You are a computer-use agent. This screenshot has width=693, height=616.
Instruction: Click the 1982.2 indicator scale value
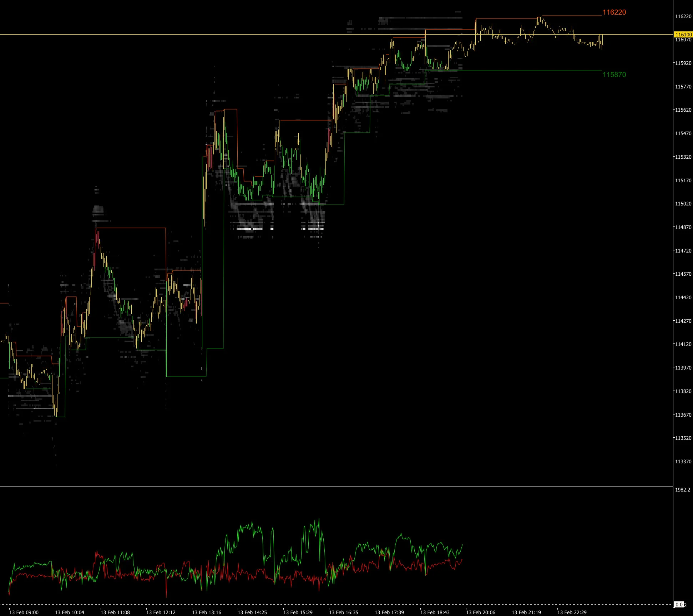(x=682, y=490)
